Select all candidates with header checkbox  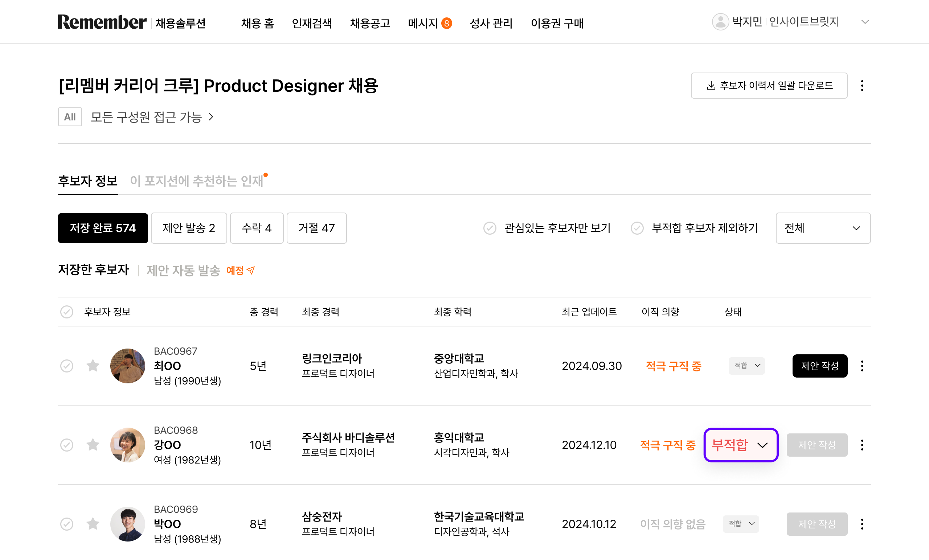[x=67, y=312]
